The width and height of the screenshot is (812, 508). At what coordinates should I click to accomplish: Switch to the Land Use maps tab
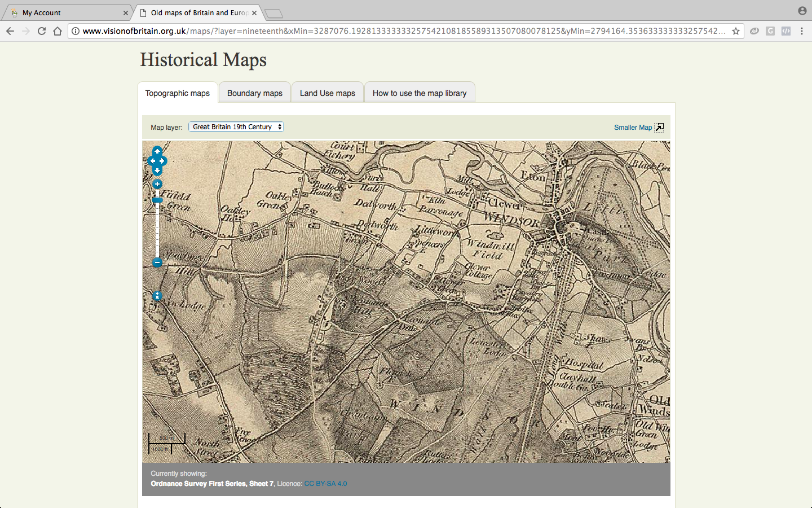coord(328,93)
